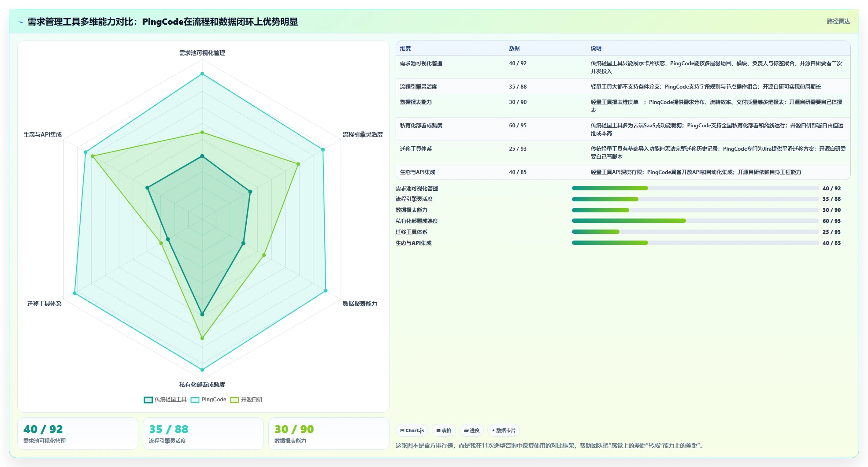
Task: Click radar axis label 流程引擎灵活度
Action: click(363, 134)
